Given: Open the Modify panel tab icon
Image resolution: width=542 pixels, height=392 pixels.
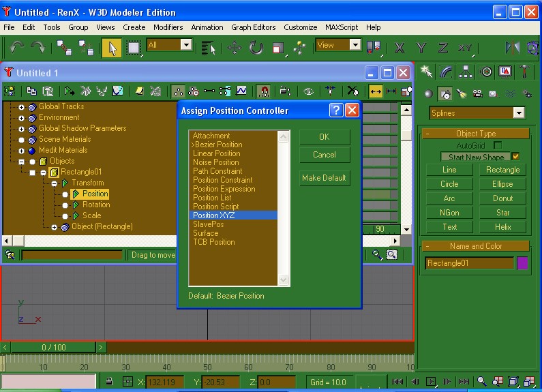Looking at the screenshot, I should 447,72.
